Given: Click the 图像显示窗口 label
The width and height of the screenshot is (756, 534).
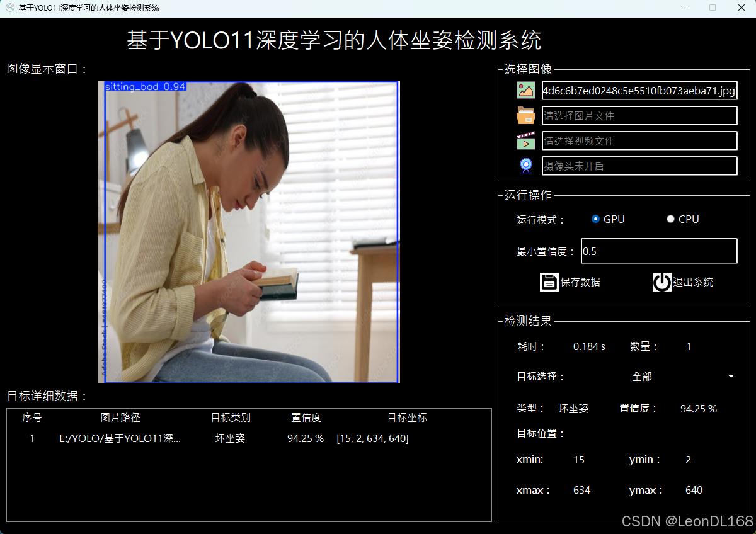Looking at the screenshot, I should pyautogui.click(x=47, y=69).
